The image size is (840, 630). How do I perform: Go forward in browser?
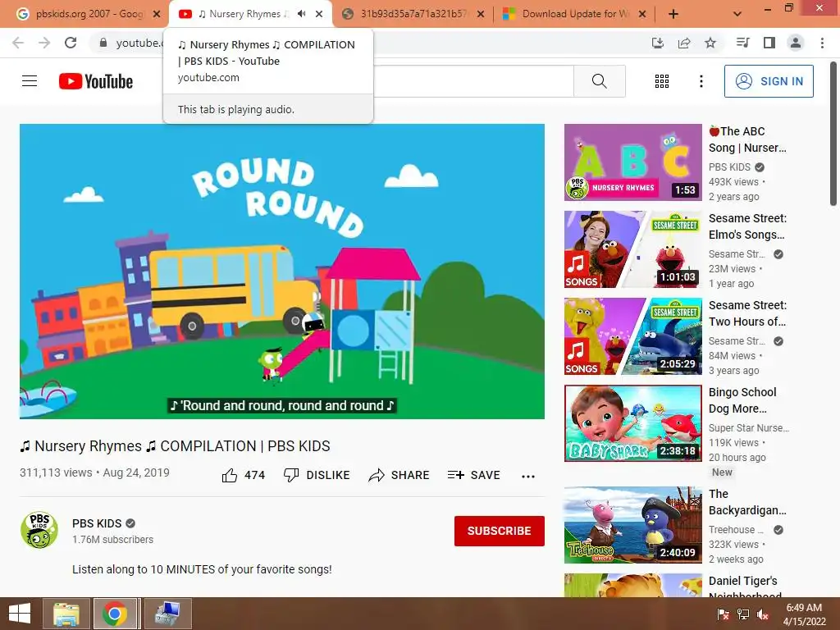click(x=44, y=43)
